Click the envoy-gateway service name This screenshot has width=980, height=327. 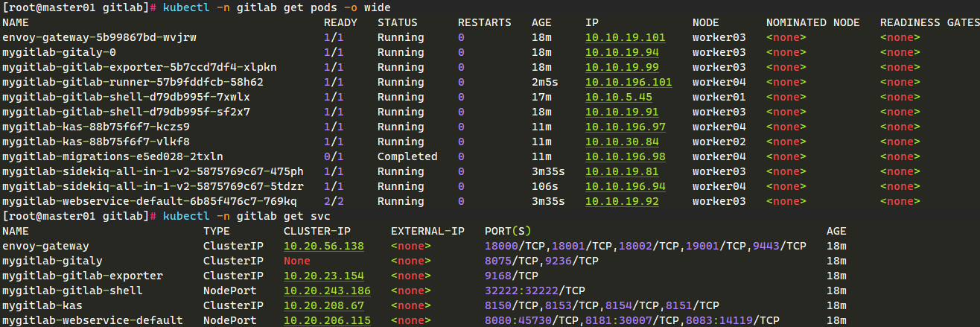(47, 246)
